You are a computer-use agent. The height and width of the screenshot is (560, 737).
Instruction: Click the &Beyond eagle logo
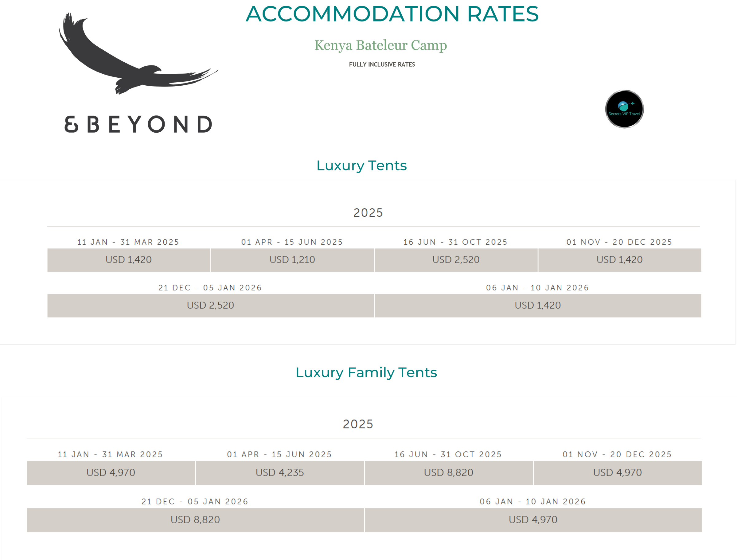(138, 53)
